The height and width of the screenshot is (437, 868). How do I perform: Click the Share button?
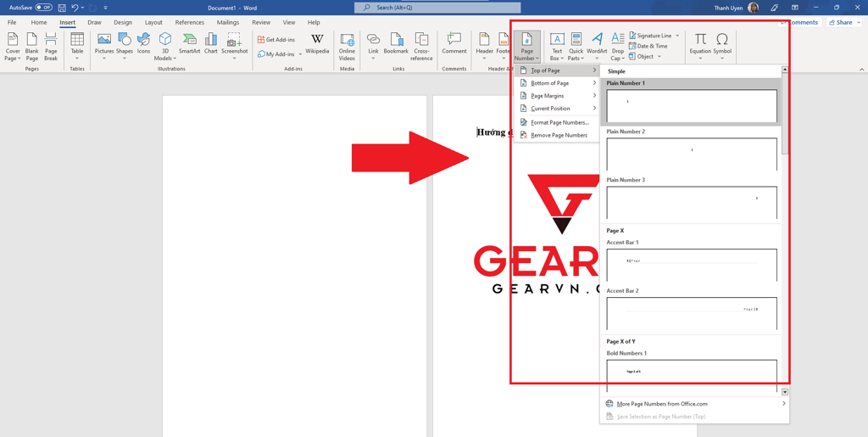(x=843, y=23)
